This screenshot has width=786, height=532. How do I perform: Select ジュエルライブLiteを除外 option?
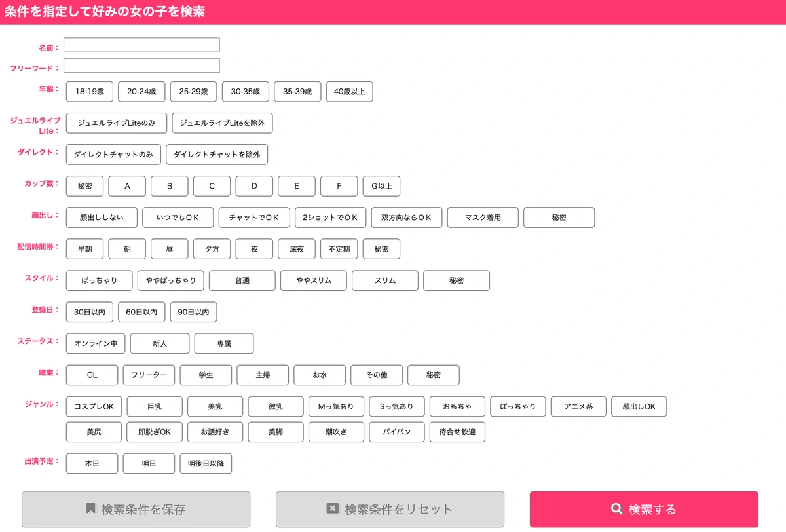(x=222, y=123)
